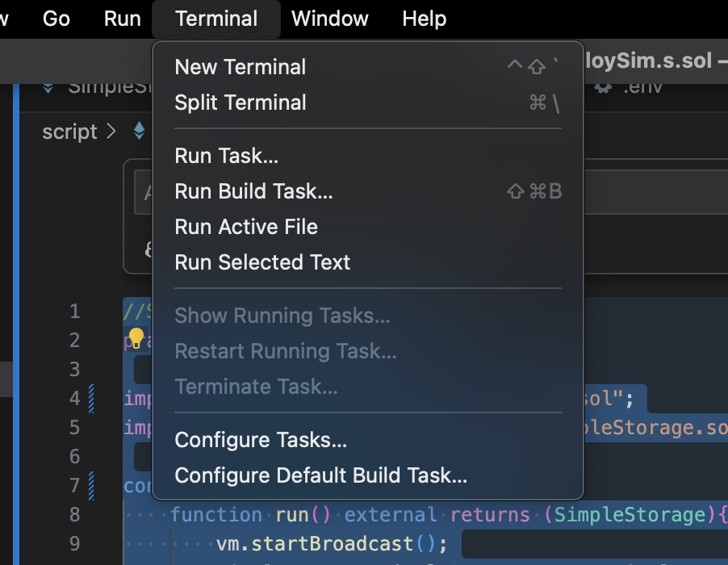
Task: Open the Help menu
Action: point(425,19)
